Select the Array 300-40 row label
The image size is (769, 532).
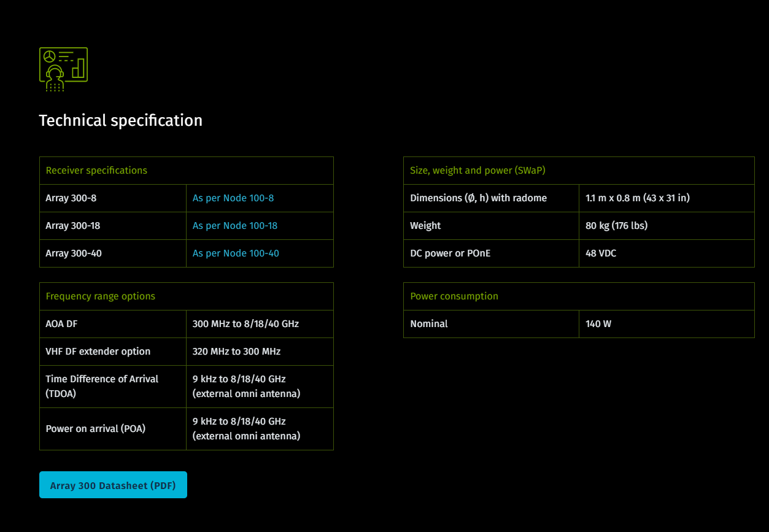click(74, 253)
